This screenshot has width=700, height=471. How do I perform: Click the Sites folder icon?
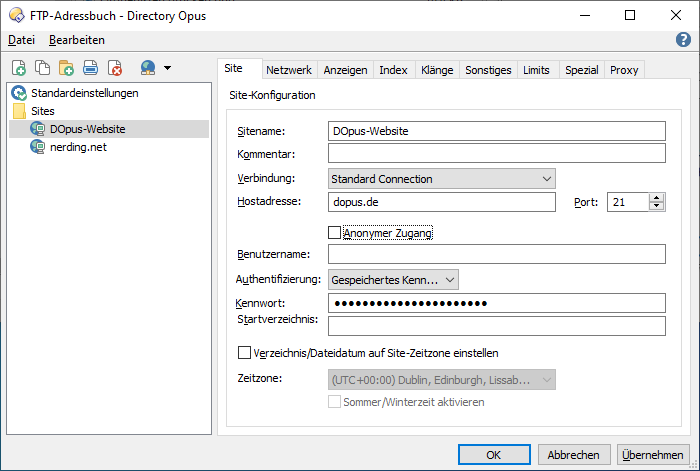pos(19,111)
